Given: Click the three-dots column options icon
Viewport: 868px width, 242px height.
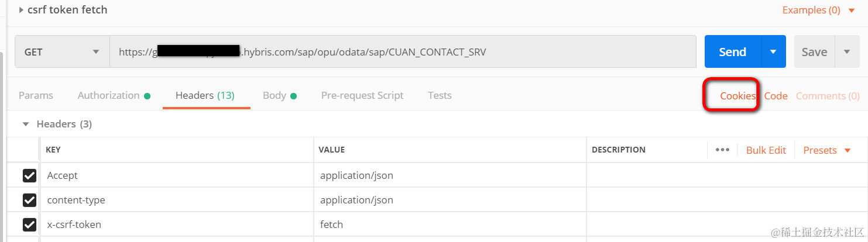Looking at the screenshot, I should click(722, 150).
